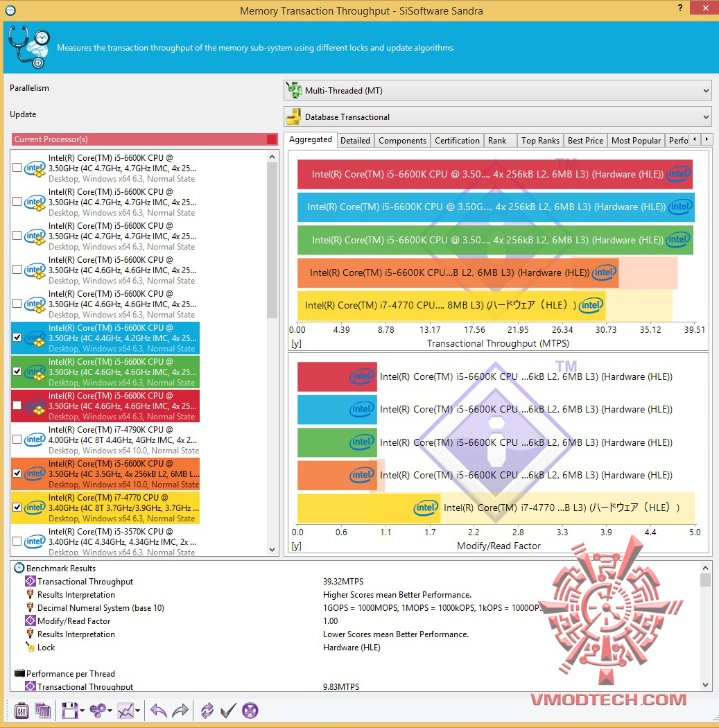Click Intel logo on the orange Modify/Read bar
Viewport: 719px width, 728px height.
[x=362, y=475]
